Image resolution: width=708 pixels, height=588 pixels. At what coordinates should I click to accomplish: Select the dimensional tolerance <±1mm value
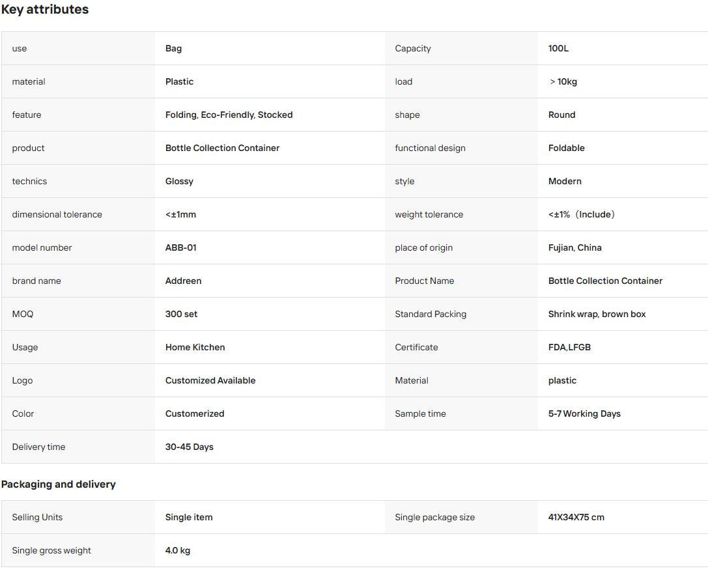[x=180, y=214]
